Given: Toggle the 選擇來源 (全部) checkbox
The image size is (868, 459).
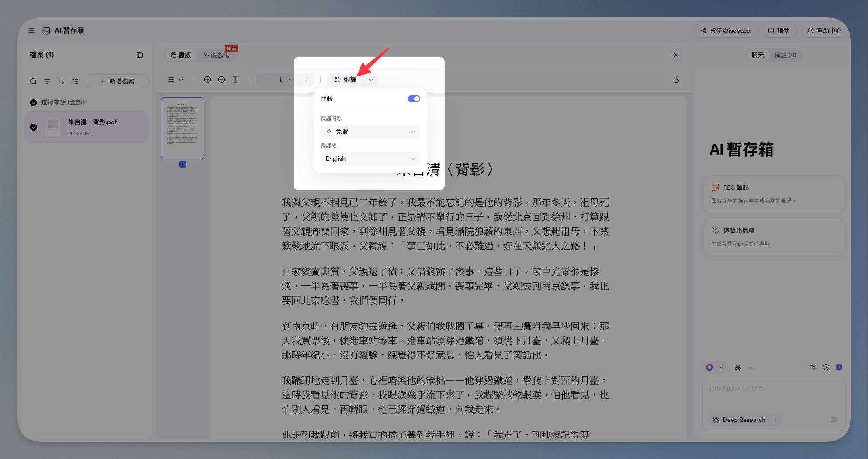Looking at the screenshot, I should click(x=34, y=102).
